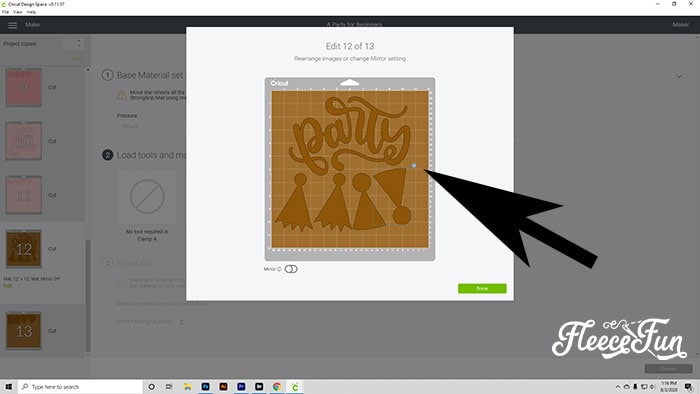The width and height of the screenshot is (700, 394).
Task: Open the Windows Start menu
Action: point(8,387)
